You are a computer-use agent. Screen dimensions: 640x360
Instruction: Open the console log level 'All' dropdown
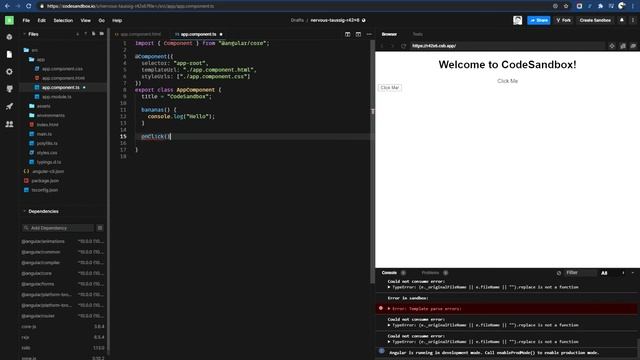click(x=604, y=273)
